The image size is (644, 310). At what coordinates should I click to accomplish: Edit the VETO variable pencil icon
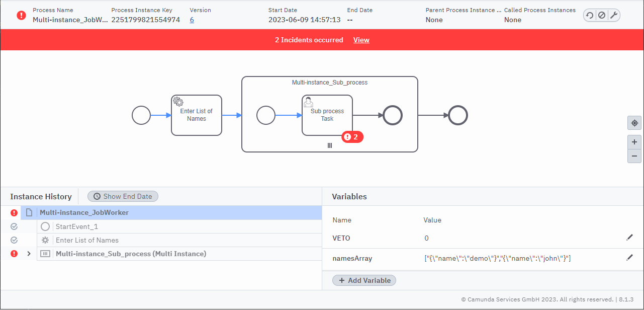(x=629, y=237)
